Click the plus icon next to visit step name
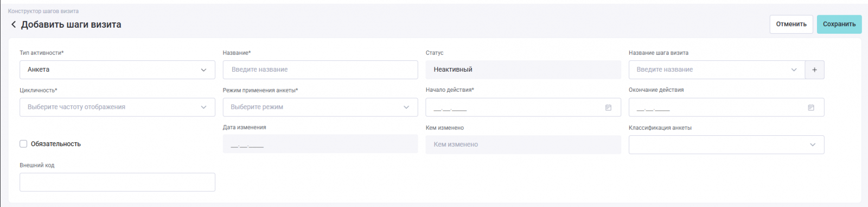Viewport: 868px width, 207px height. pos(814,70)
